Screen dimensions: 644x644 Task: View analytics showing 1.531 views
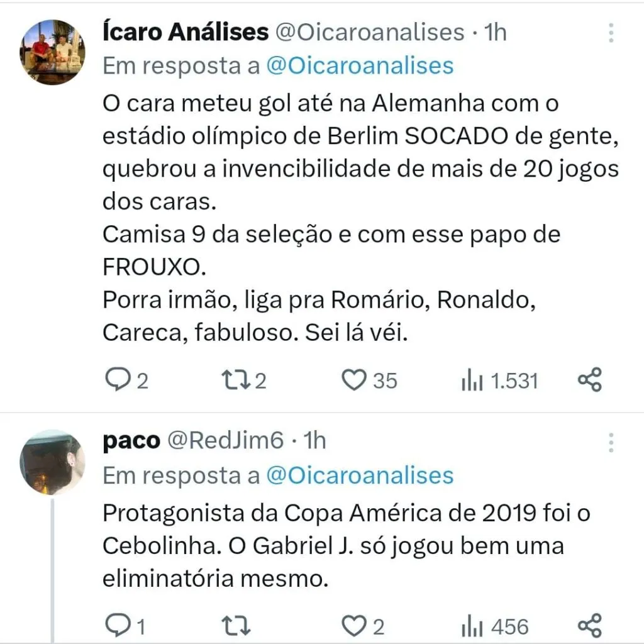click(x=472, y=380)
